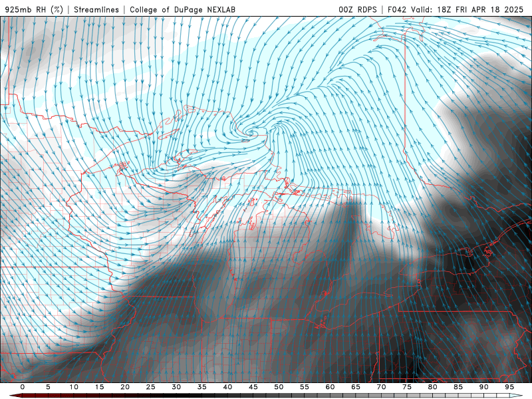Click the colorbar tick label "45"
The image size is (532, 399).
coord(253,387)
